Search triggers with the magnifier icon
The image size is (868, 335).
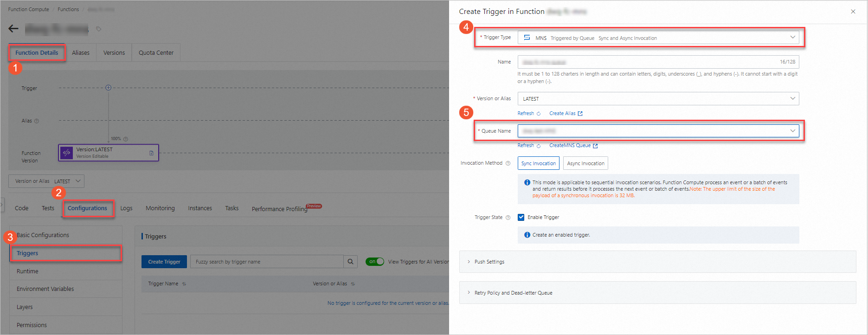[x=351, y=262]
